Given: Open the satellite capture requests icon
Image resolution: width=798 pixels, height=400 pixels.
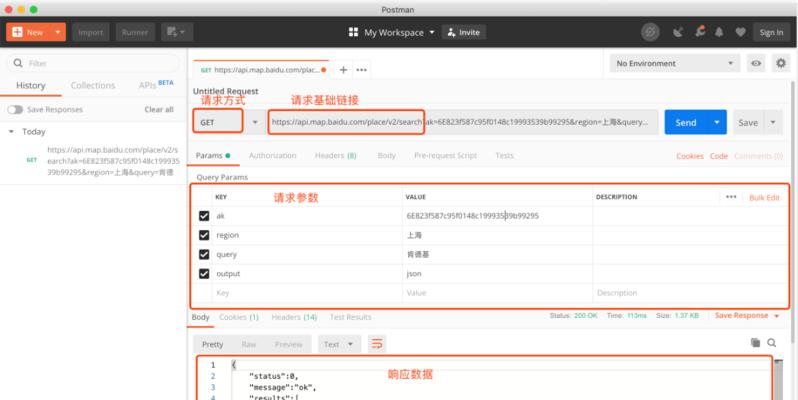Looking at the screenshot, I should [677, 32].
